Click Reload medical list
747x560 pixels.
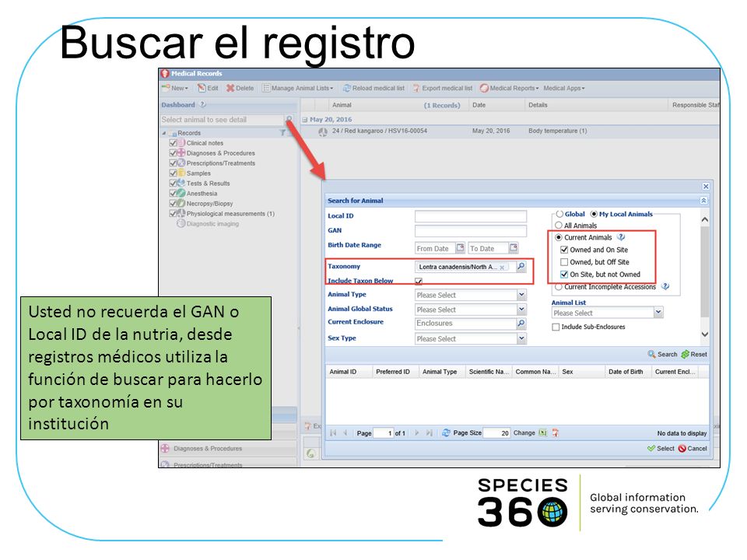(373, 88)
